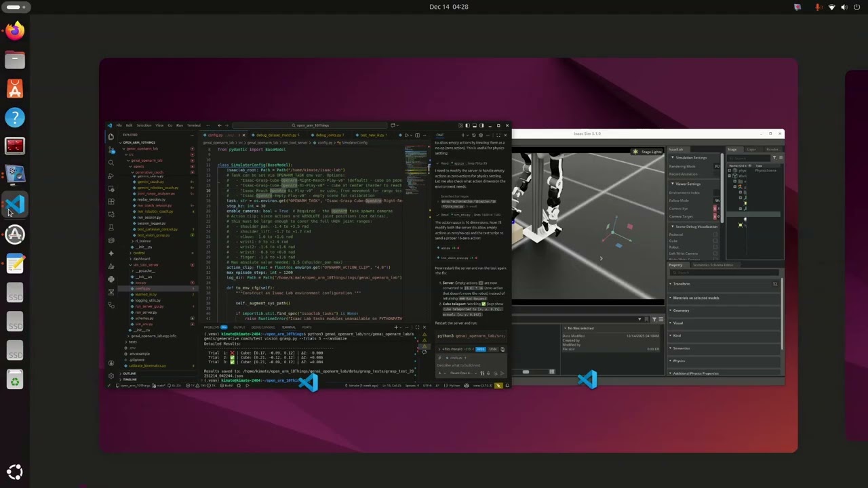Open the File menu in VS Code

119,125
